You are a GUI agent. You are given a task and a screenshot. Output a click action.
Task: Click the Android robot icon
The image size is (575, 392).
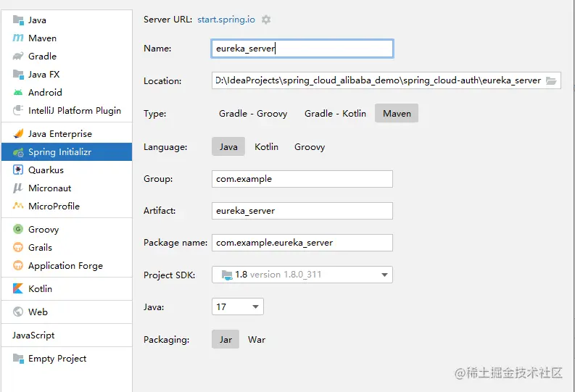click(x=18, y=92)
